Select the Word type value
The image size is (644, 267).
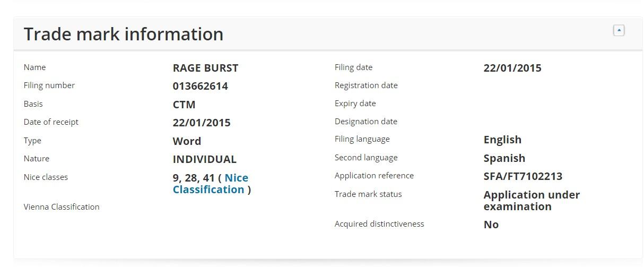(x=187, y=141)
